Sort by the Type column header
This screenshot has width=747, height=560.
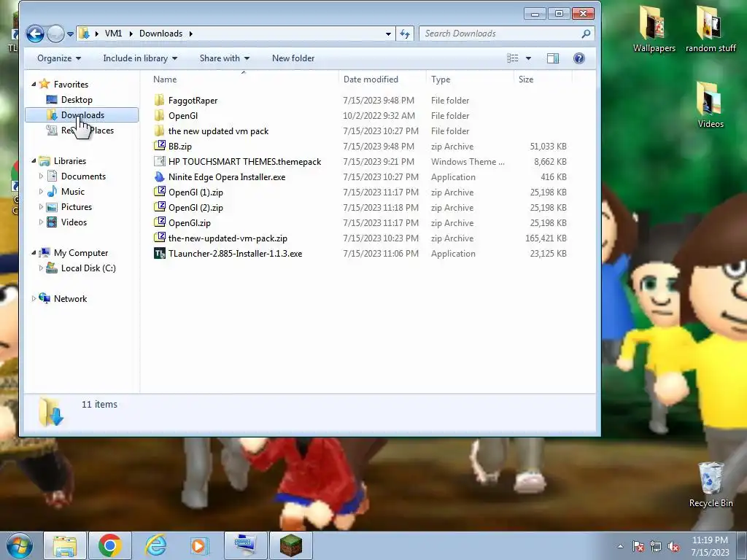click(x=441, y=79)
